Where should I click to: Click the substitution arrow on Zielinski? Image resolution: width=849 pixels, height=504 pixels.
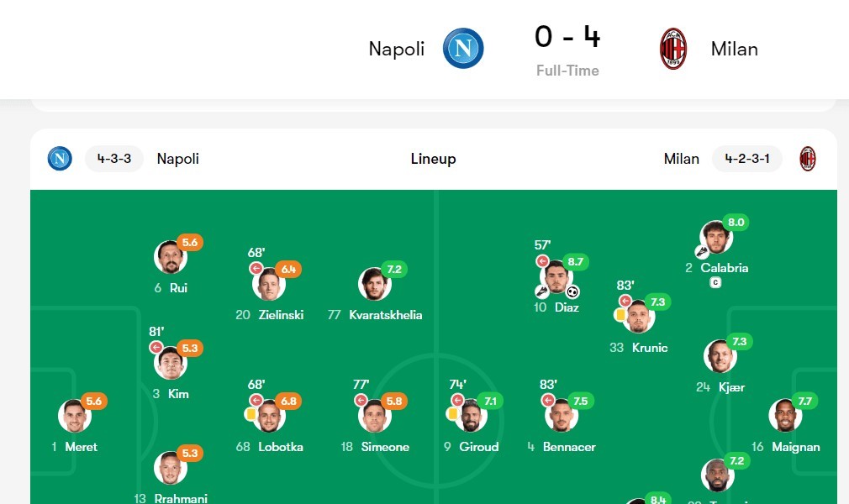point(256,269)
